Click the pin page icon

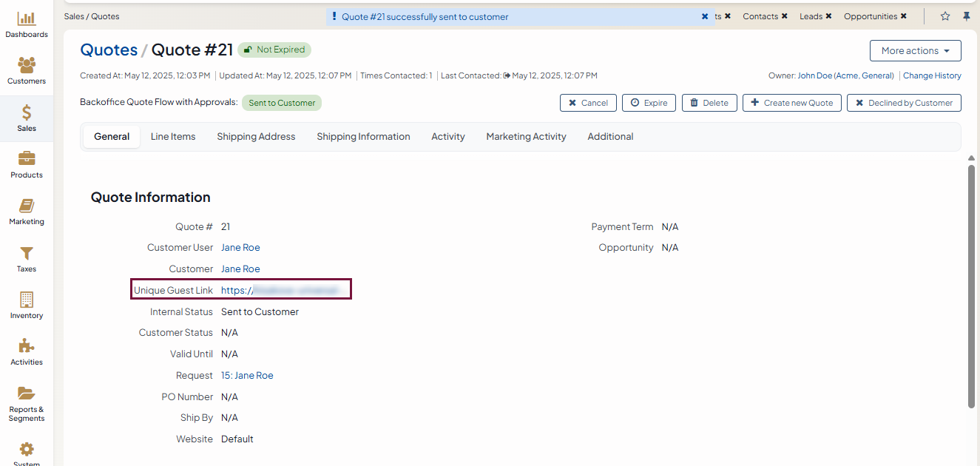coord(966,16)
